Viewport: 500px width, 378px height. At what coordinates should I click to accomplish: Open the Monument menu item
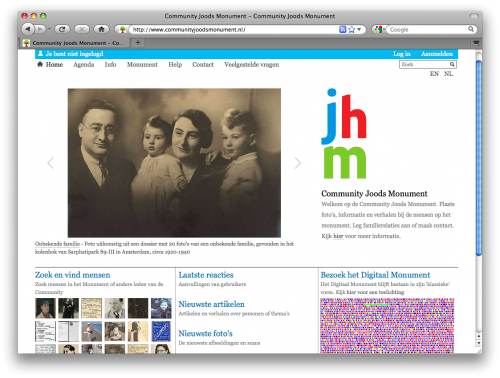pos(142,64)
